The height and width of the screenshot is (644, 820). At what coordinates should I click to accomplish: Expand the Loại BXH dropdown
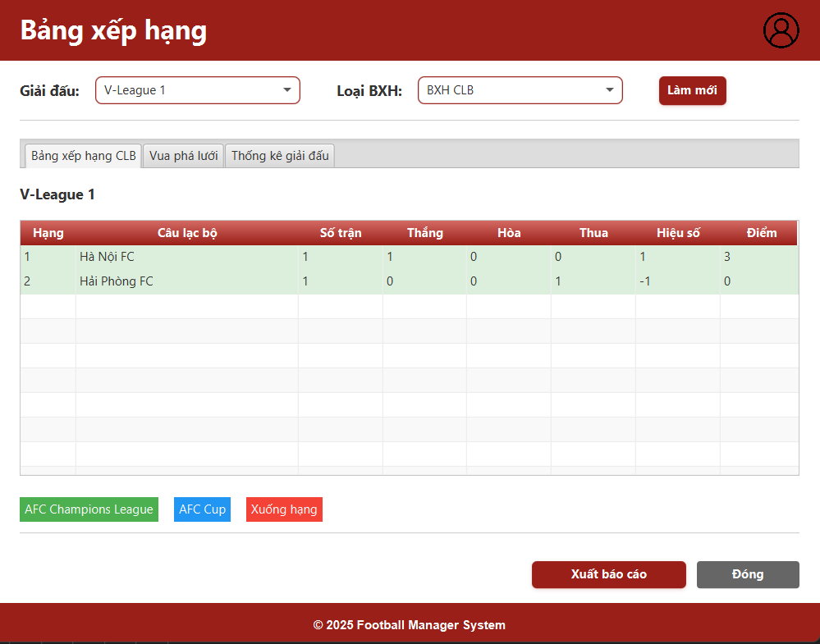tap(520, 90)
